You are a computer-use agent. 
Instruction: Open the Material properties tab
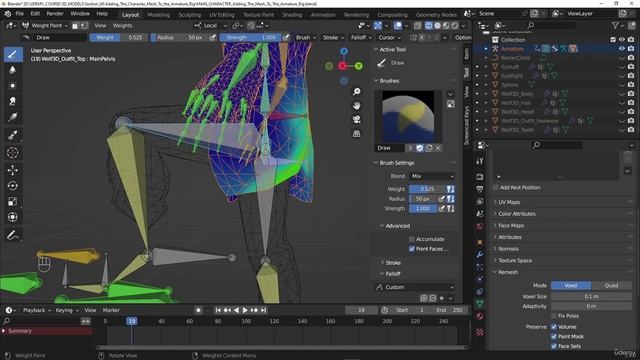tap(480, 316)
